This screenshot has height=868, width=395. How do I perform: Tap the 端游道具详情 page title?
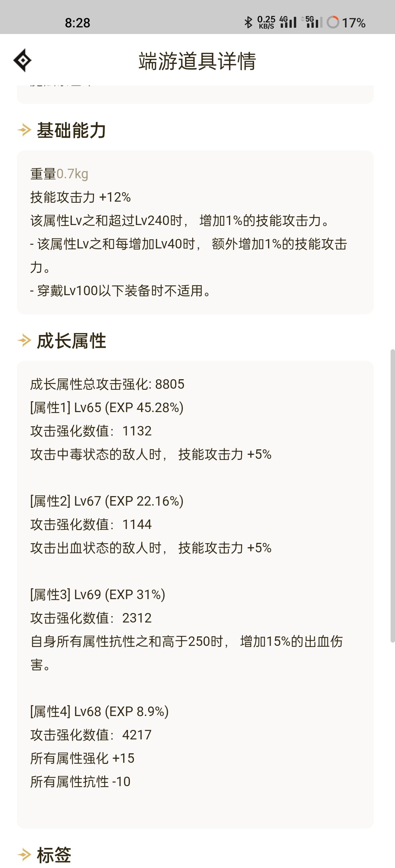(x=197, y=61)
